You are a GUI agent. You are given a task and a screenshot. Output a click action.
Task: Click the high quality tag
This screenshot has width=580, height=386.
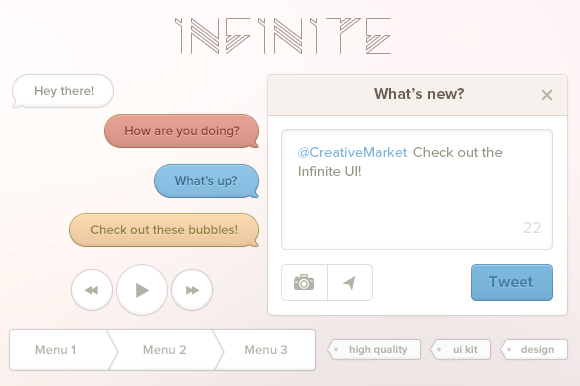click(374, 349)
